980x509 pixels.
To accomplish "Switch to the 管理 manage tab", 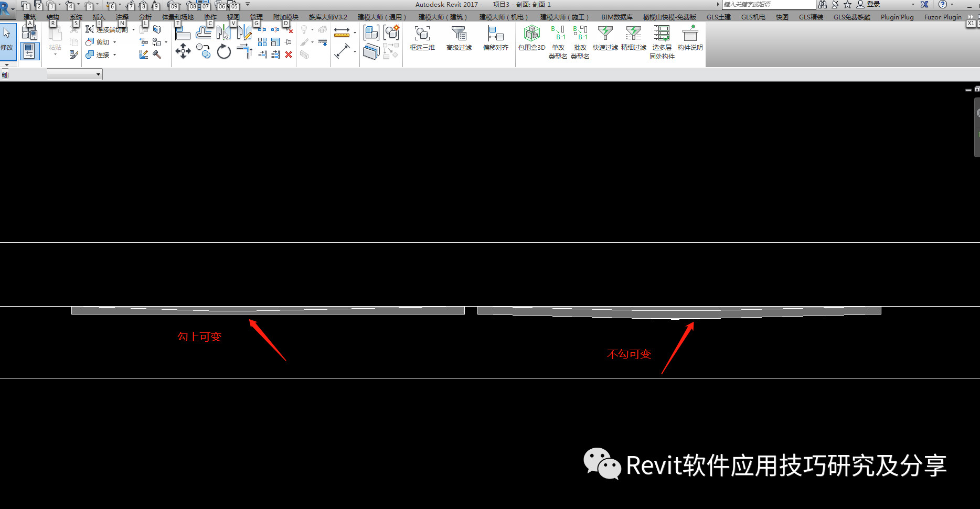I will point(257,17).
